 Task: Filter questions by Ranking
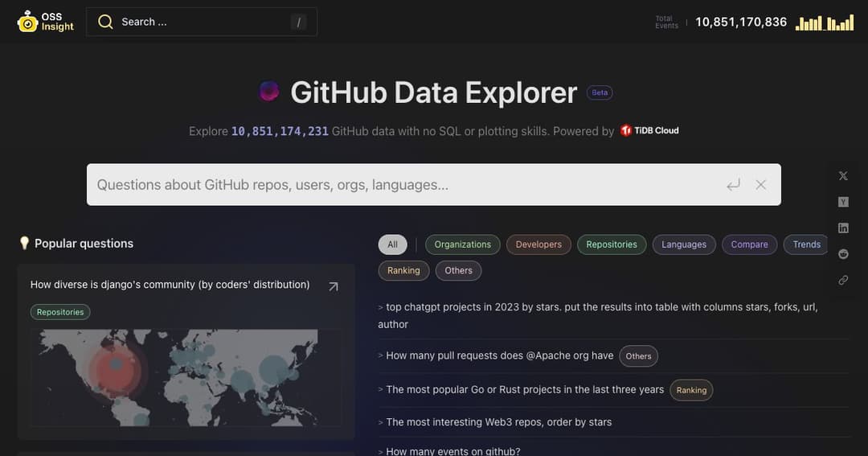[x=403, y=270]
